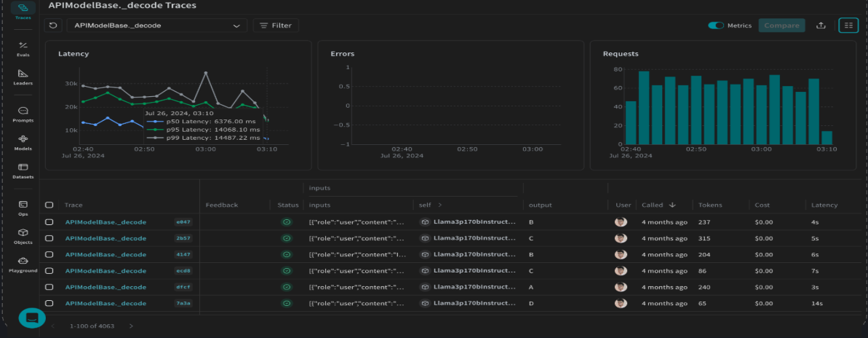Click output value D in 7a3a row

coord(531,304)
